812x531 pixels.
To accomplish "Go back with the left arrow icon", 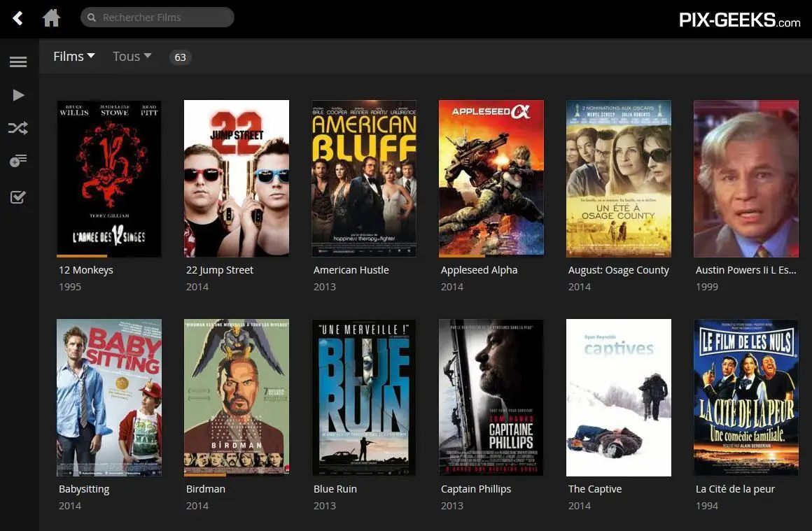I will pyautogui.click(x=17, y=18).
